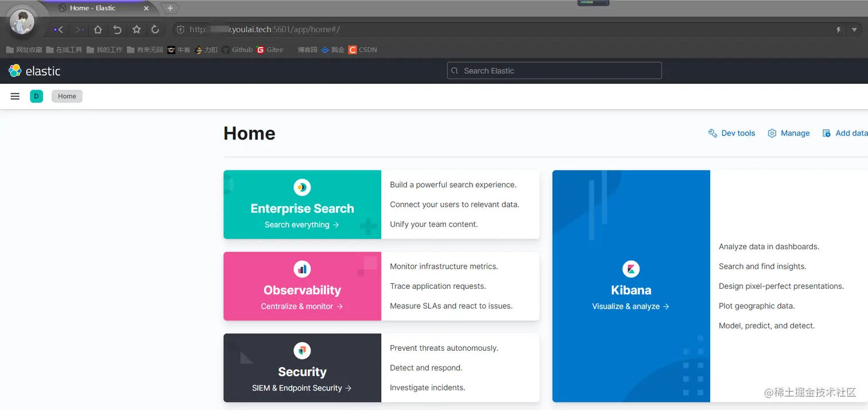Reload the current page
This screenshot has width=868, height=410.
point(155,29)
